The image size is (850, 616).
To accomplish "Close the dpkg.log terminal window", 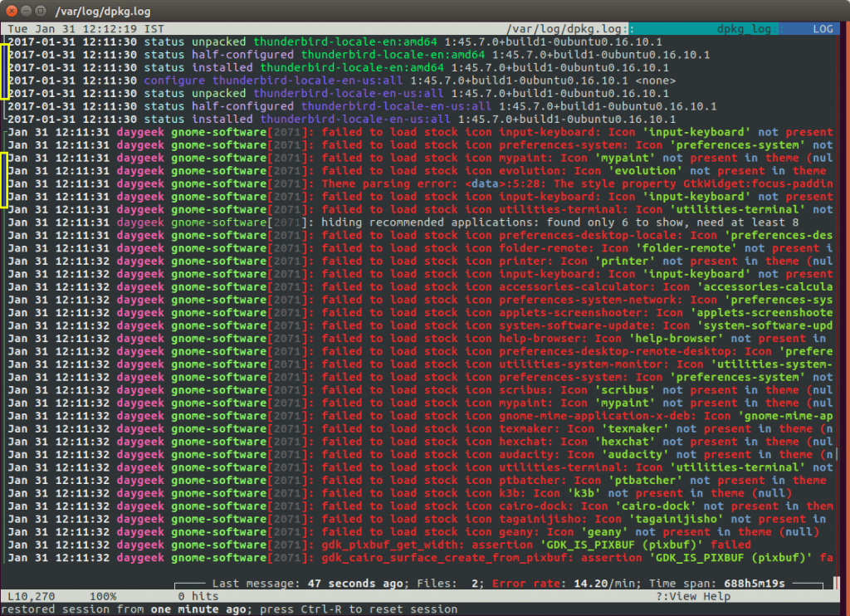I will [12, 11].
